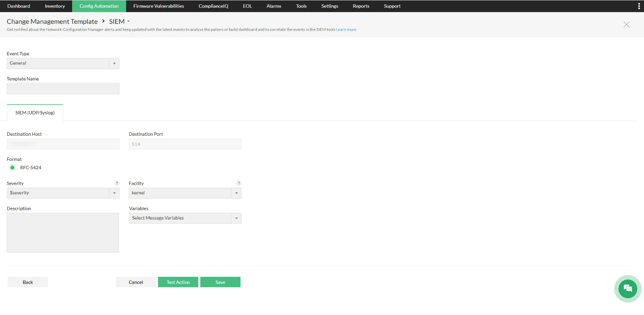Expand the Event Type dropdown
The image size is (644, 315).
(63, 63)
